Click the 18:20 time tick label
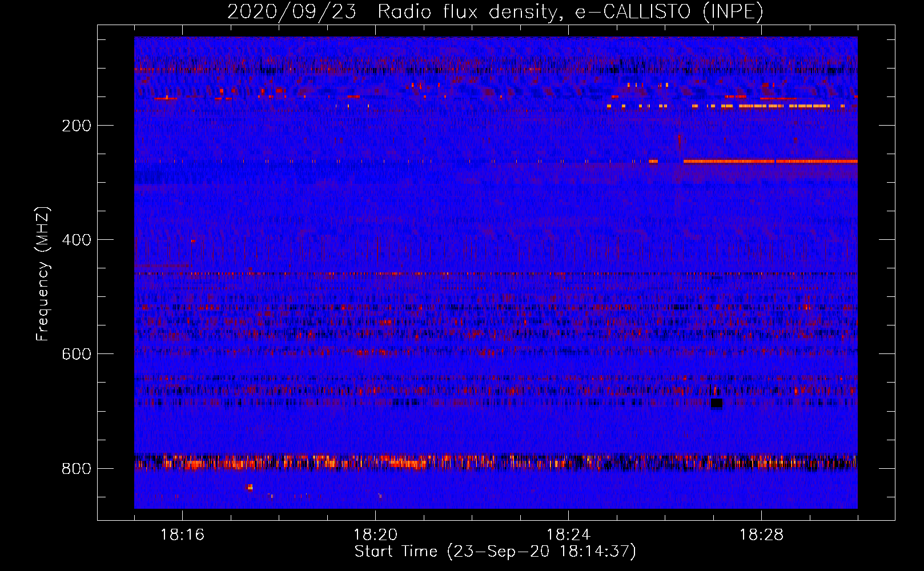The image size is (924, 571). point(376,535)
